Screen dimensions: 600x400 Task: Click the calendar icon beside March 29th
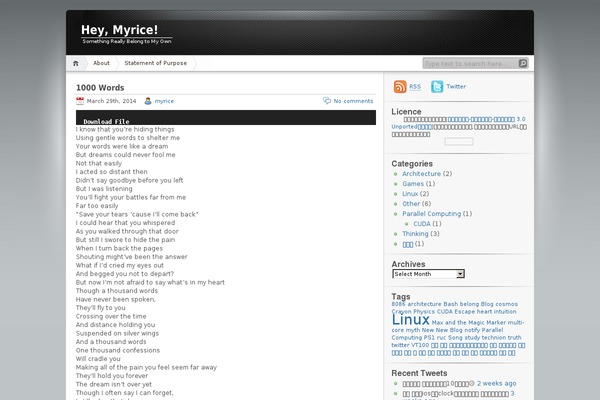point(80,101)
